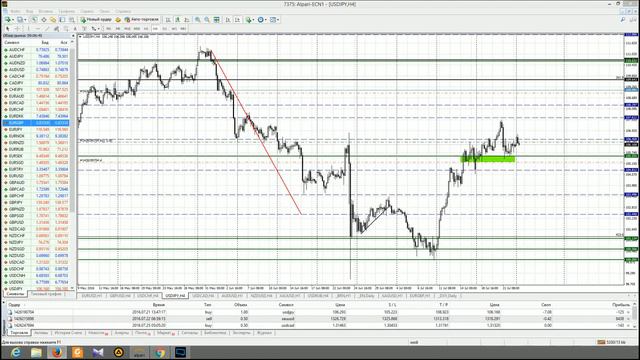Select the Fibonacci Retracement tool

pyautogui.click(x=66, y=29)
